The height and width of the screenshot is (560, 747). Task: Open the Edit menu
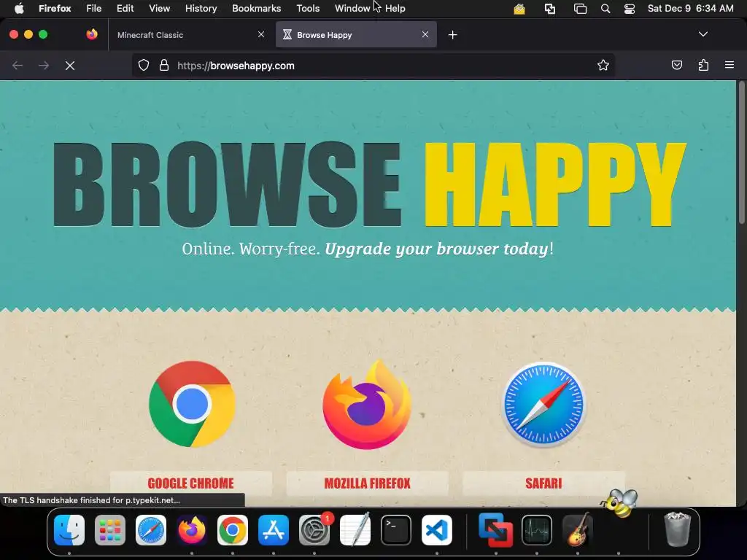point(125,9)
